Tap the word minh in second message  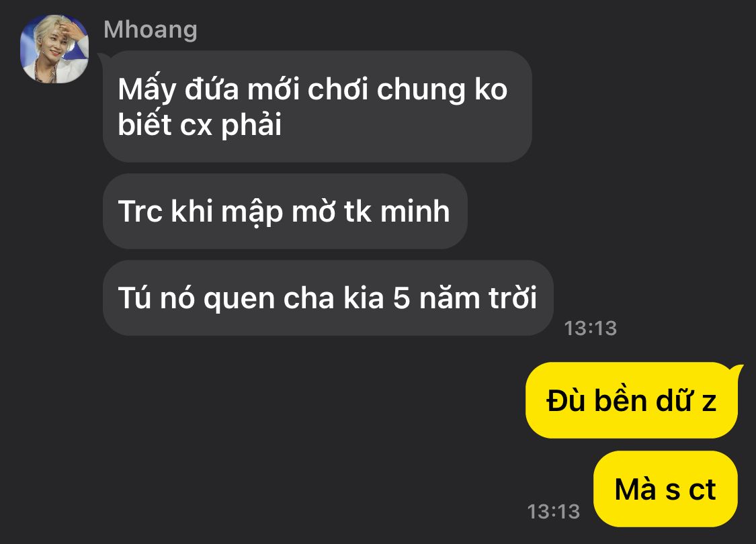(415, 212)
